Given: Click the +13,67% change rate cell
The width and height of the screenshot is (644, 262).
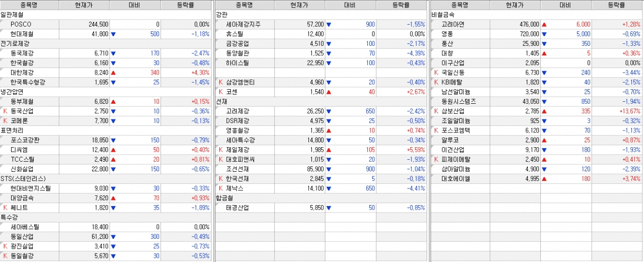Looking at the screenshot, I should [617, 111].
